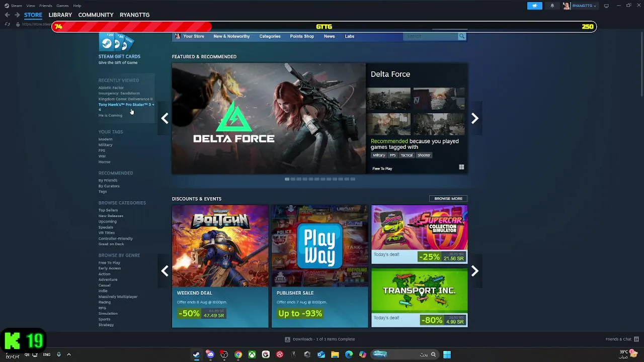Expand hidden system tray icons chevron
The height and width of the screenshot is (362, 644).
click(69, 354)
